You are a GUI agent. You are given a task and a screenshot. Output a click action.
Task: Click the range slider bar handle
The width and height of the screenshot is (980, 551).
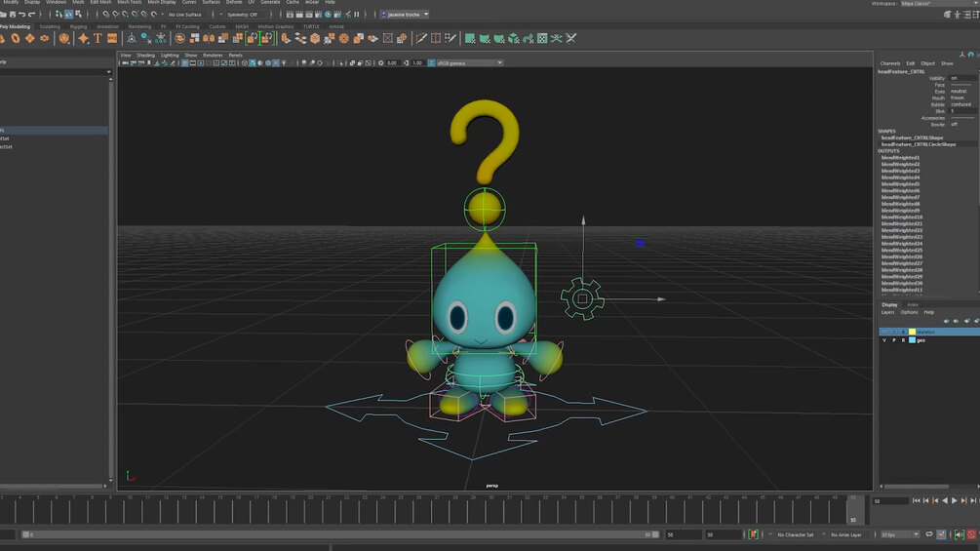point(340,534)
